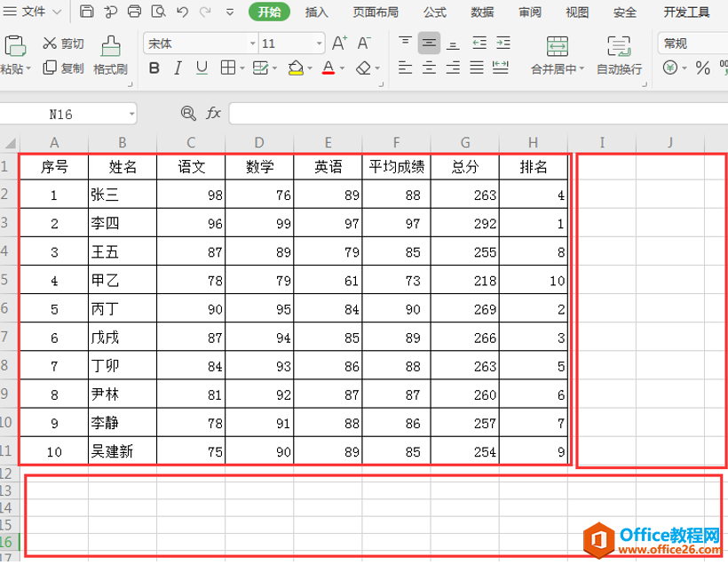The image size is (728, 565).
Task: Click the magnifier icon beside fx
Action: coord(188,113)
